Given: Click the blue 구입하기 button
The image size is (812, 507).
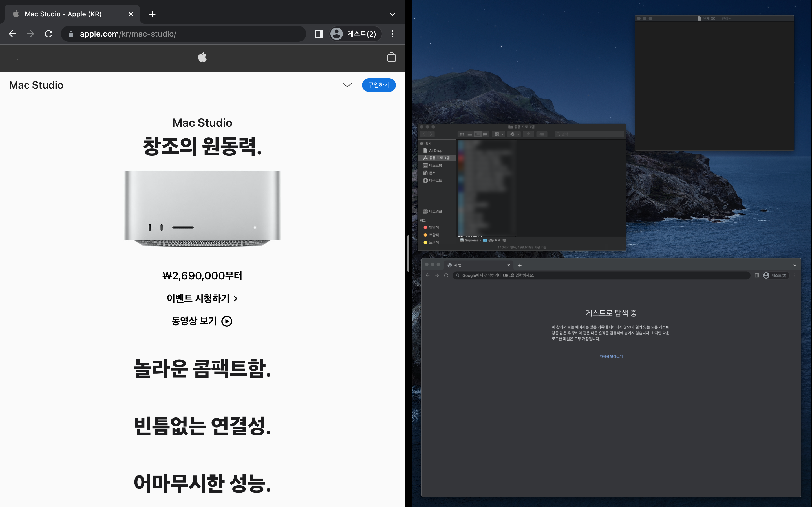Looking at the screenshot, I should pyautogui.click(x=378, y=85).
